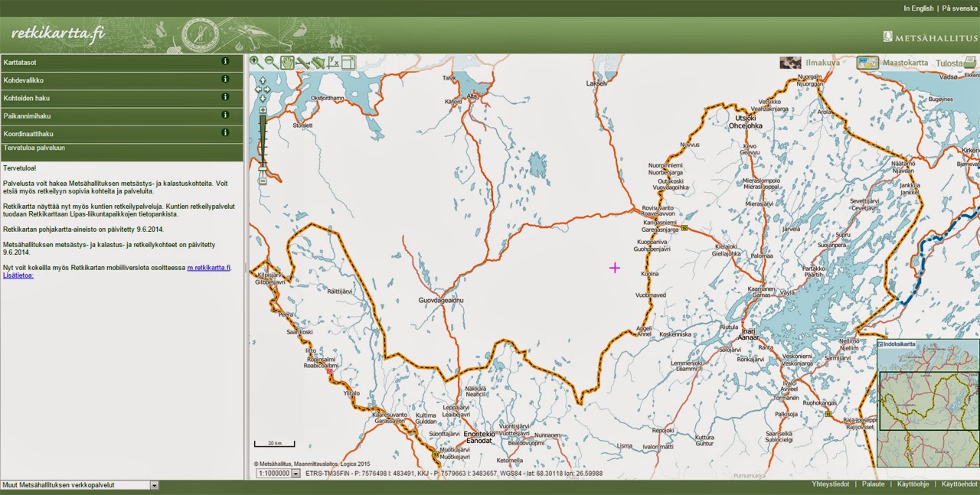
Task: Click the magenta crosshair map marker
Action: click(615, 268)
